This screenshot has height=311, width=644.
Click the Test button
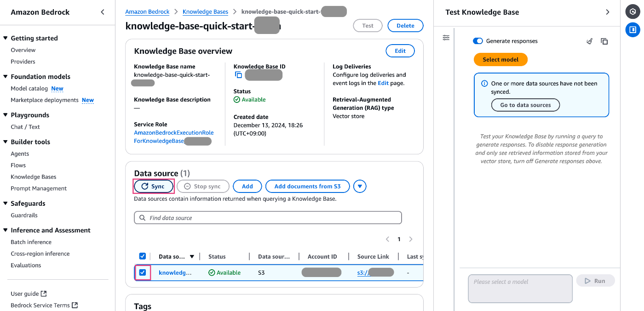[x=368, y=26]
